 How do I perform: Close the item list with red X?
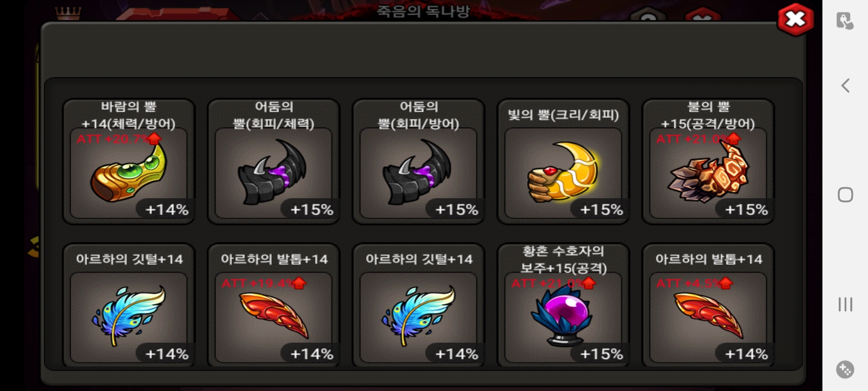(795, 20)
